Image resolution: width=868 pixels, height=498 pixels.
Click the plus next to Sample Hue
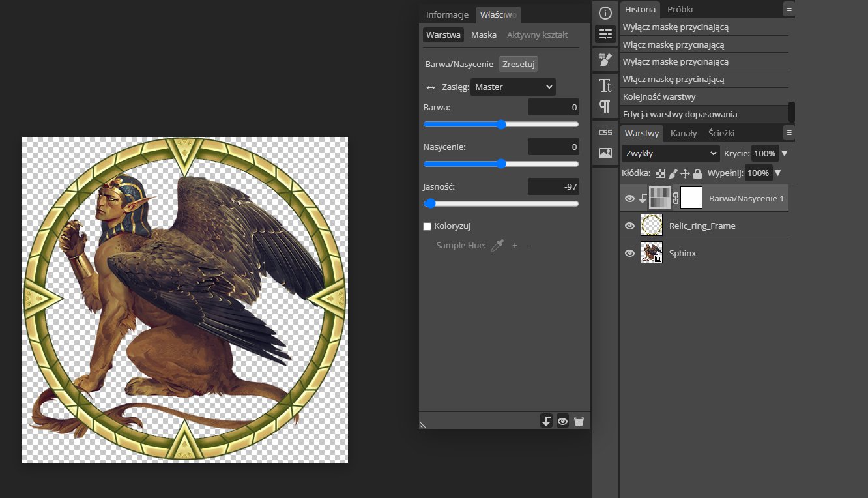514,246
